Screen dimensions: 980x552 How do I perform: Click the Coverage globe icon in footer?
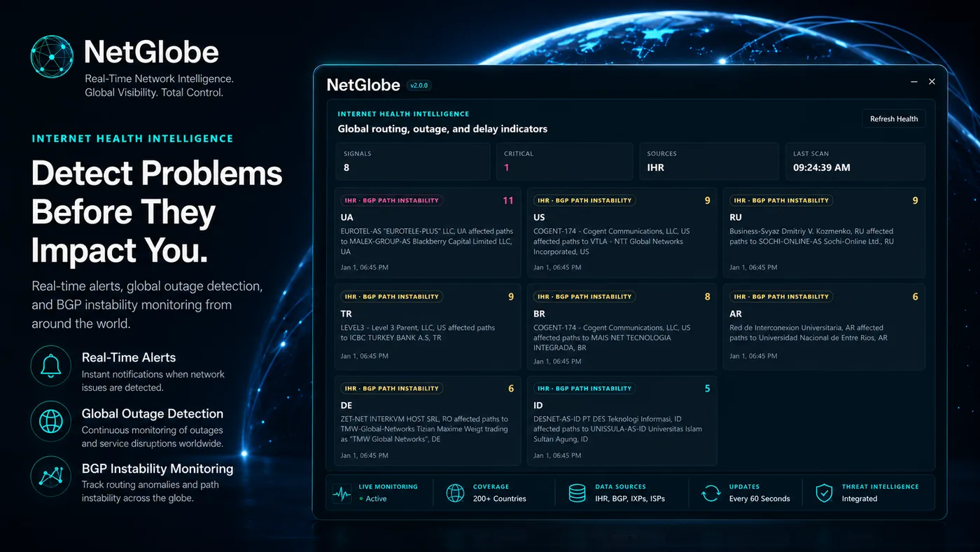click(455, 492)
